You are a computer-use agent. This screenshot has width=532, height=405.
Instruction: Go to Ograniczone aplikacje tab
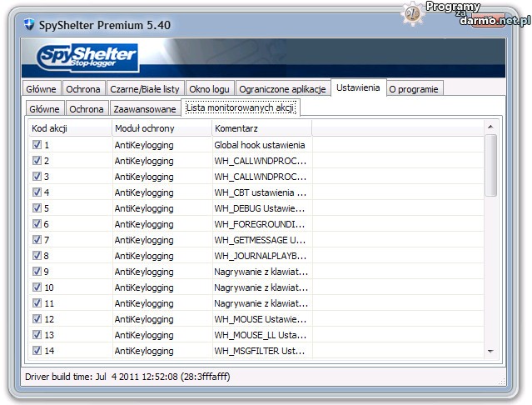283,88
